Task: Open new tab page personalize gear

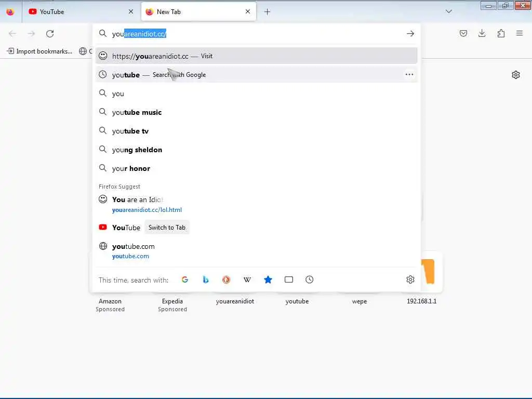Action: (516, 75)
